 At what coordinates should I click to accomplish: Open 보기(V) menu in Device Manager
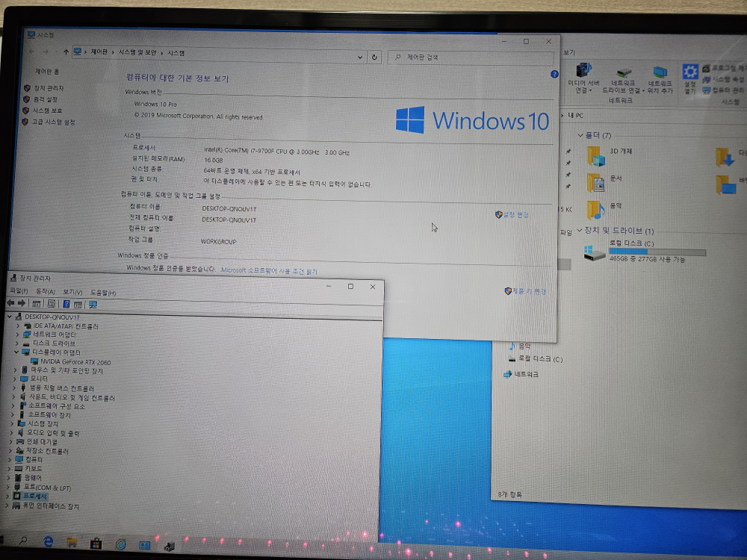(x=72, y=292)
